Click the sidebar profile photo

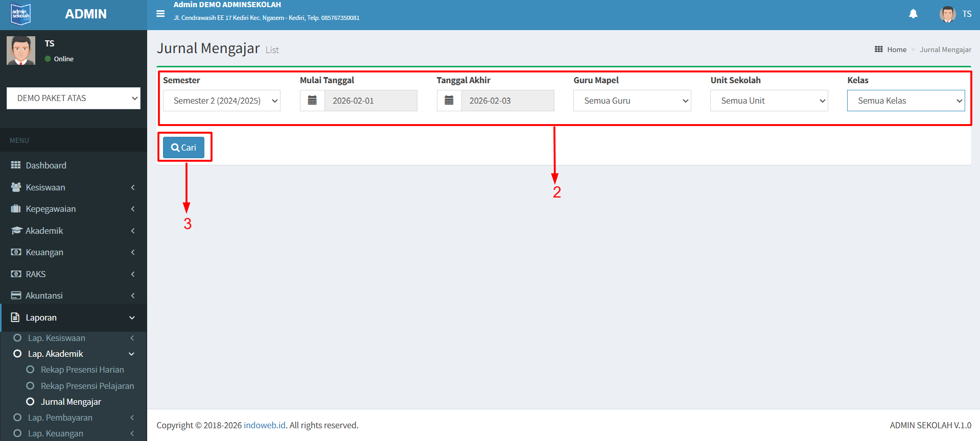pyautogui.click(x=21, y=51)
